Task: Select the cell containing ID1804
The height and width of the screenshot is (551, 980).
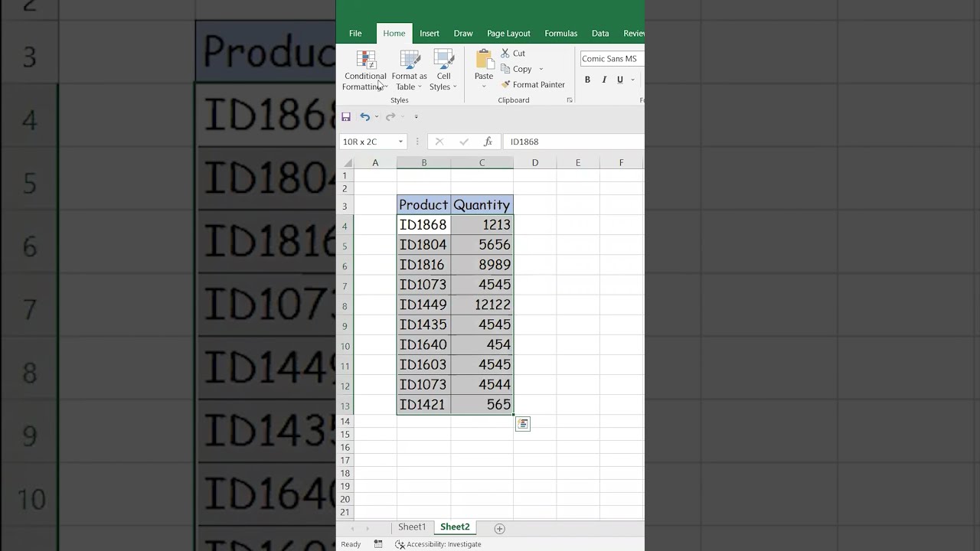Action: coord(424,245)
